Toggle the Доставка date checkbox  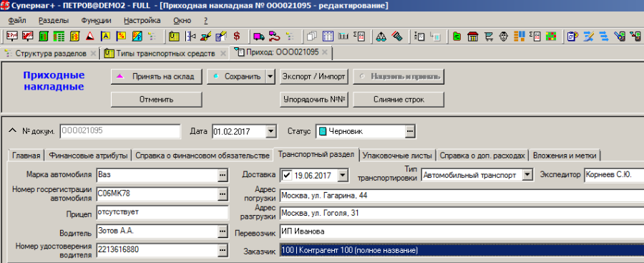click(x=287, y=176)
